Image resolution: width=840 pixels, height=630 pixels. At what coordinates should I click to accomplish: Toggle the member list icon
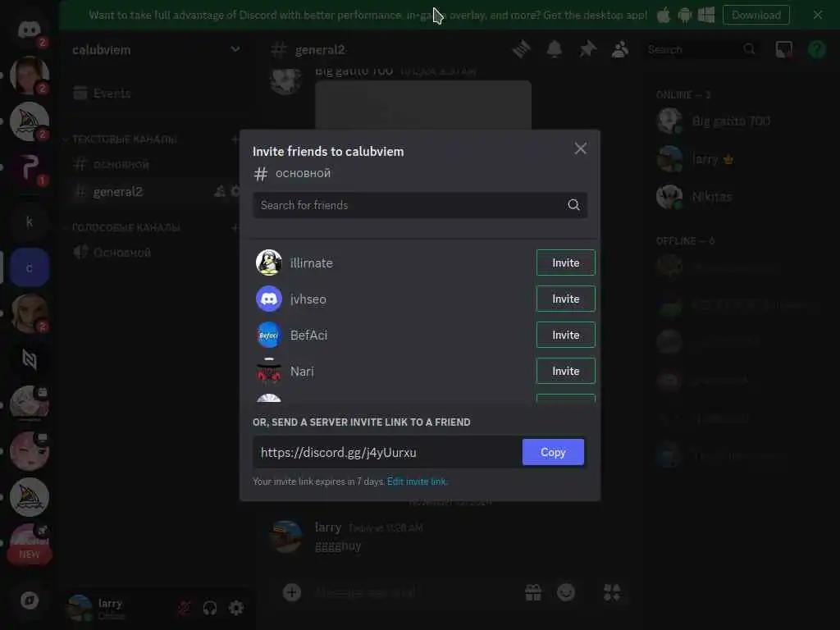[x=620, y=49]
